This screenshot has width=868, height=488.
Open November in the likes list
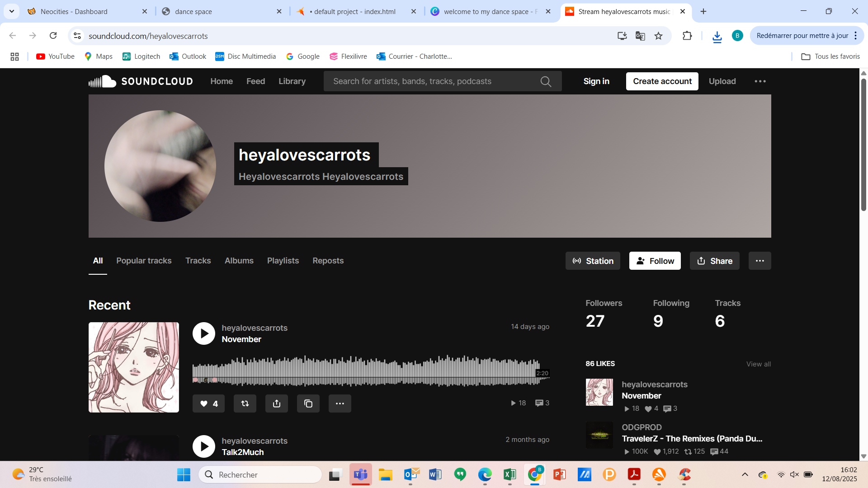point(641,396)
